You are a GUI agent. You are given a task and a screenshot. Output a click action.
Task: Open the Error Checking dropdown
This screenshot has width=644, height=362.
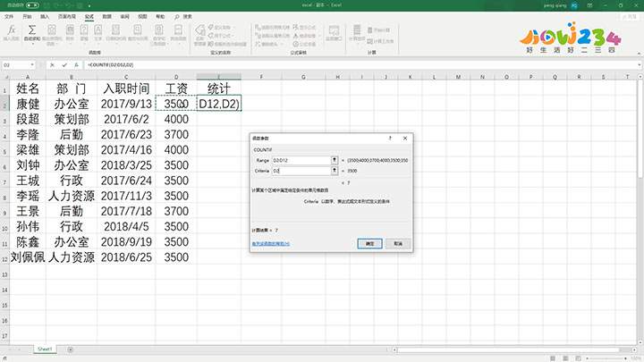(307, 36)
